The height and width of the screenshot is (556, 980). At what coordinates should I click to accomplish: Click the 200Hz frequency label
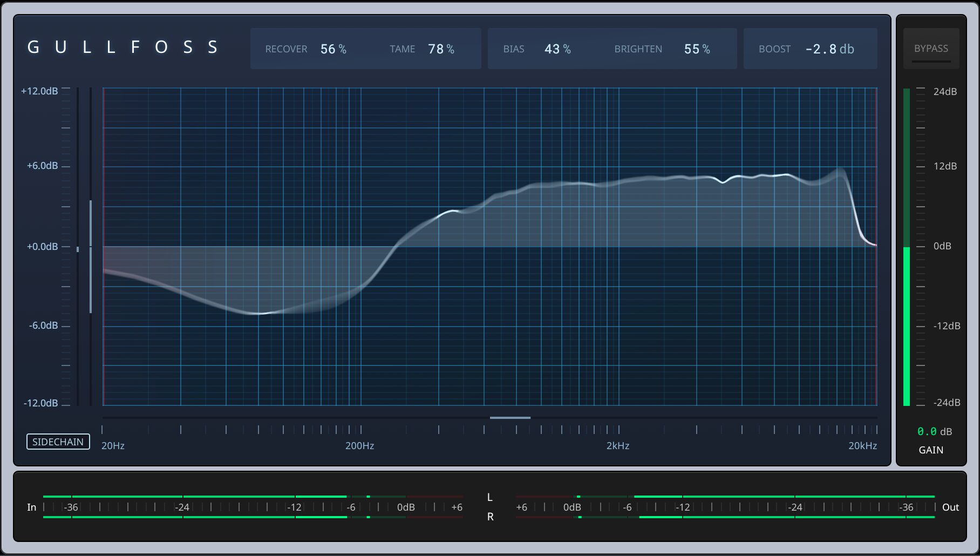pyautogui.click(x=359, y=446)
